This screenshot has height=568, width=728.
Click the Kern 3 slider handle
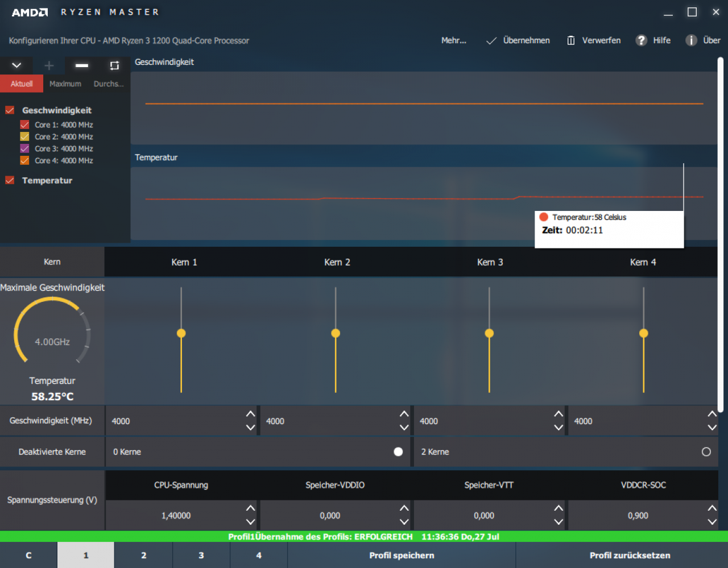pos(489,333)
